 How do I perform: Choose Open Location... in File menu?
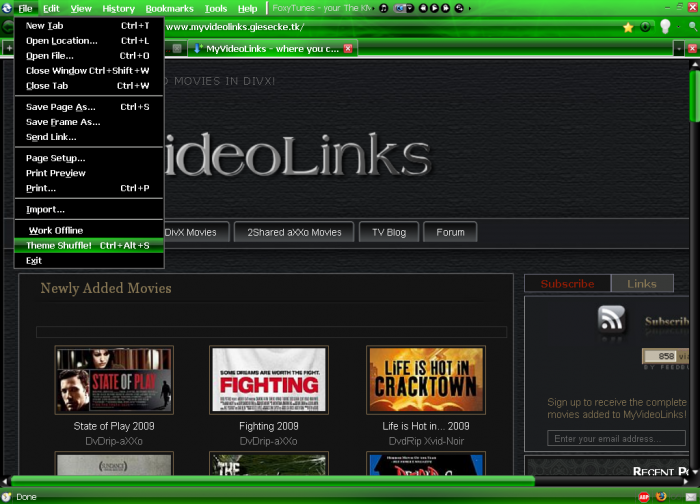89,41
